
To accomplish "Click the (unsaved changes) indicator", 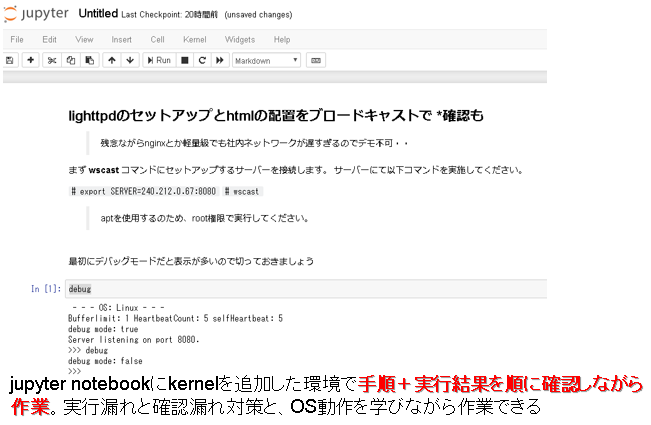I will [x=258, y=15].
